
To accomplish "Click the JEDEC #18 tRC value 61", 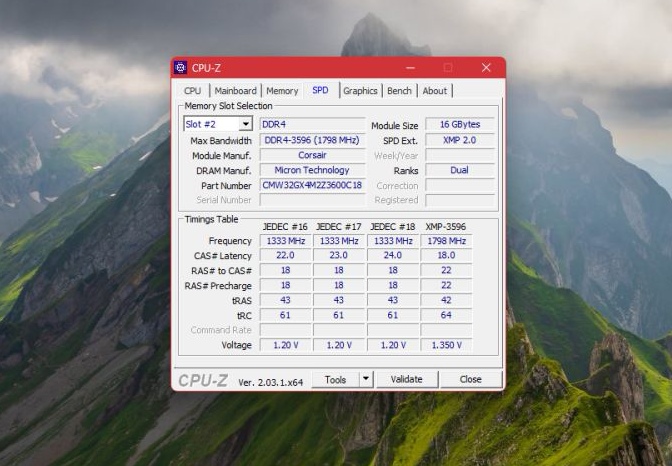I will pos(393,316).
